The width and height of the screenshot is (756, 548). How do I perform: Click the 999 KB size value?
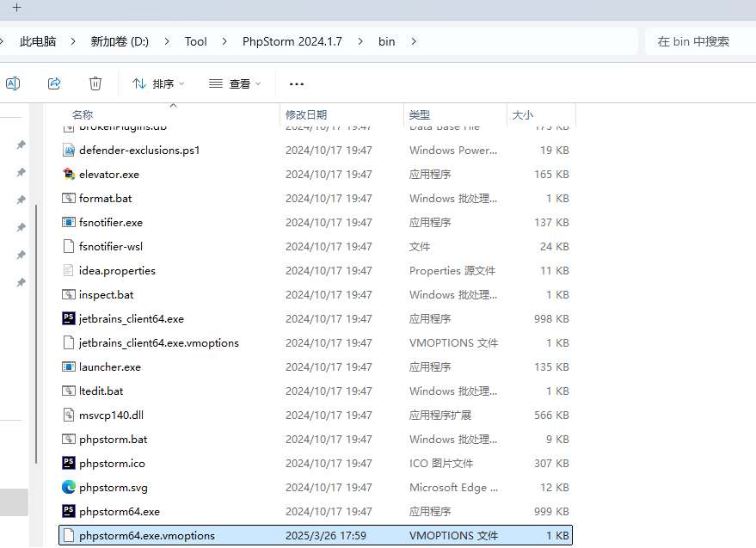tap(551, 512)
